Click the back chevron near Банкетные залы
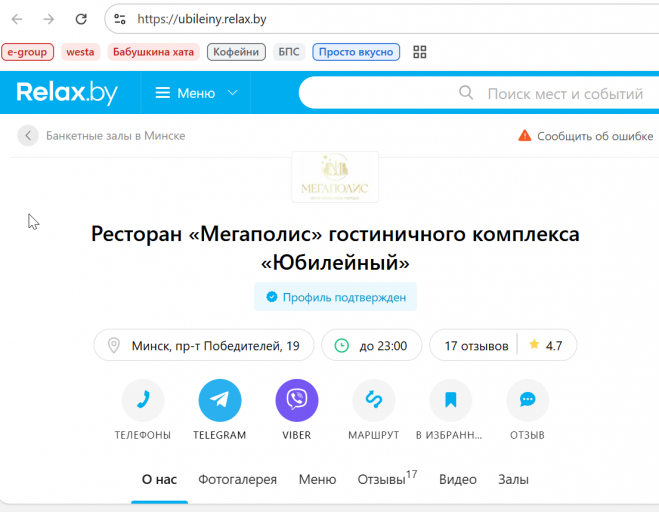The image size is (659, 512). [28, 136]
